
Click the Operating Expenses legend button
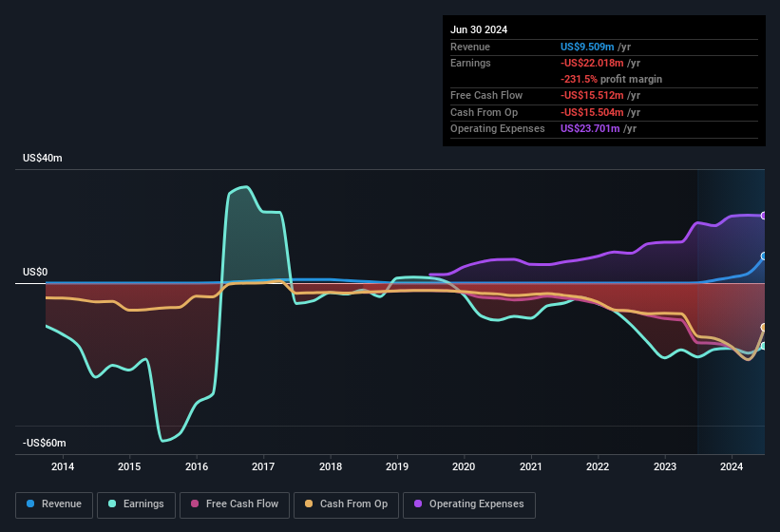(469, 504)
